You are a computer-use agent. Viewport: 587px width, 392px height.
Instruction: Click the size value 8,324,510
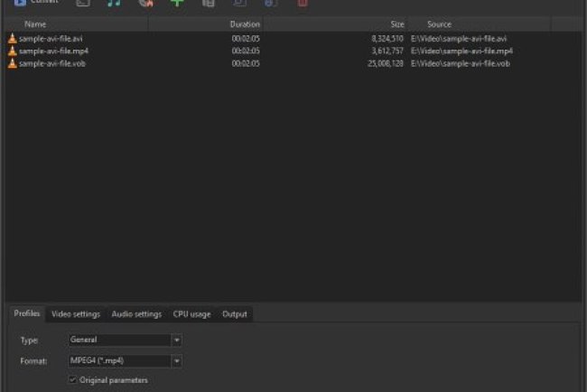387,39
